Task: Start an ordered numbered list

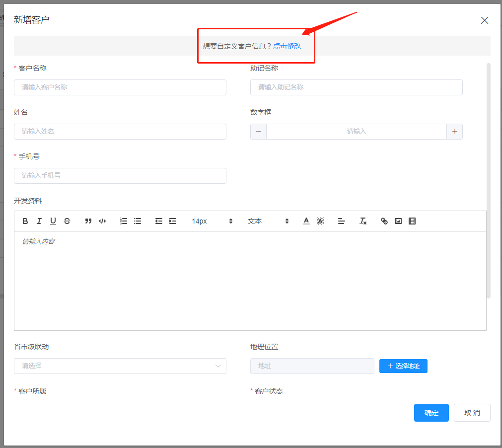Action: click(x=124, y=221)
